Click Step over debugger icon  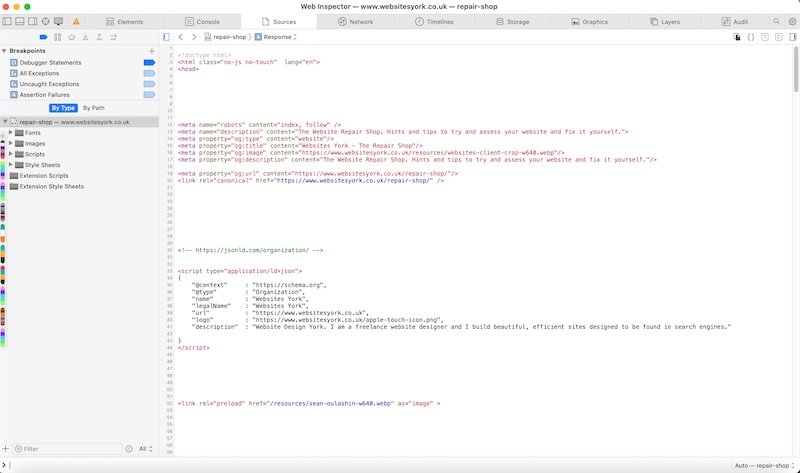(71, 37)
